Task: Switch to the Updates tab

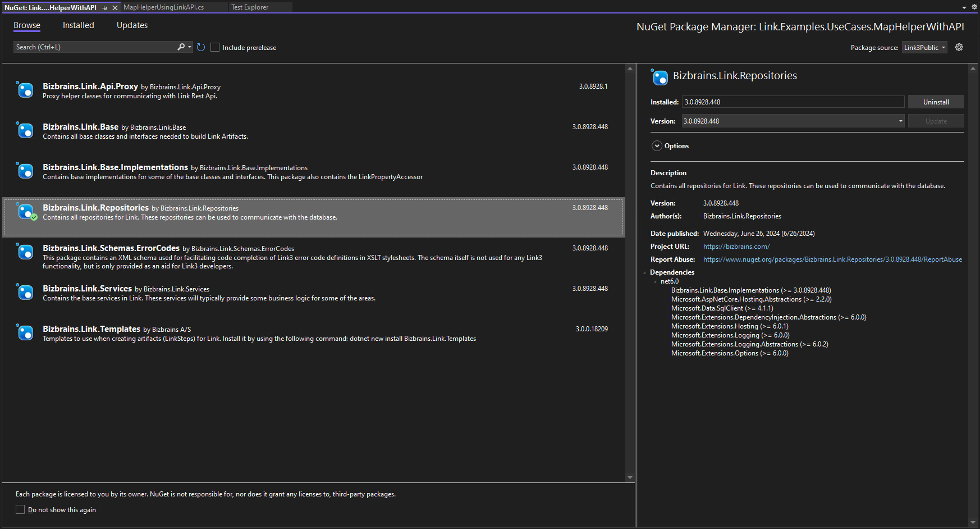Action: [x=132, y=25]
